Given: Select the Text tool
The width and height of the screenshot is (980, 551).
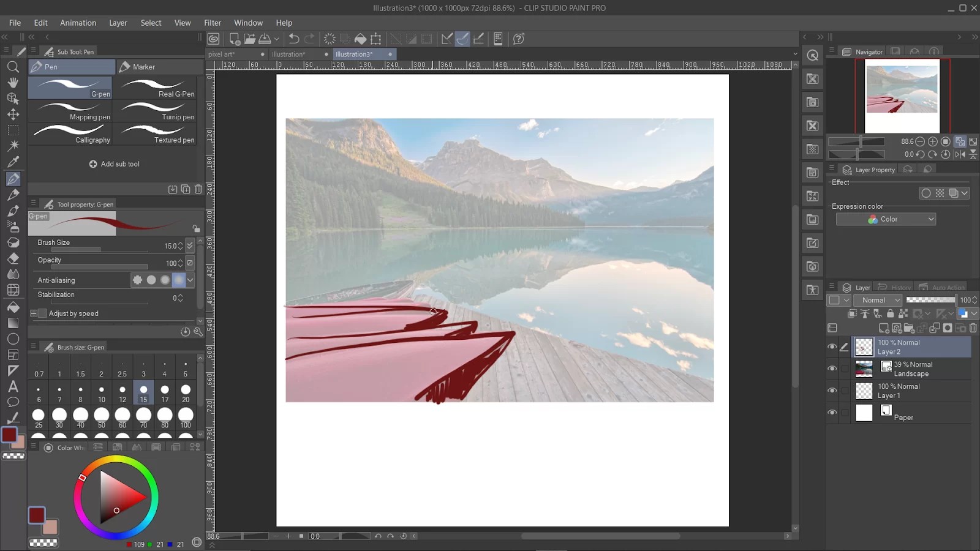Looking at the screenshot, I should (13, 386).
